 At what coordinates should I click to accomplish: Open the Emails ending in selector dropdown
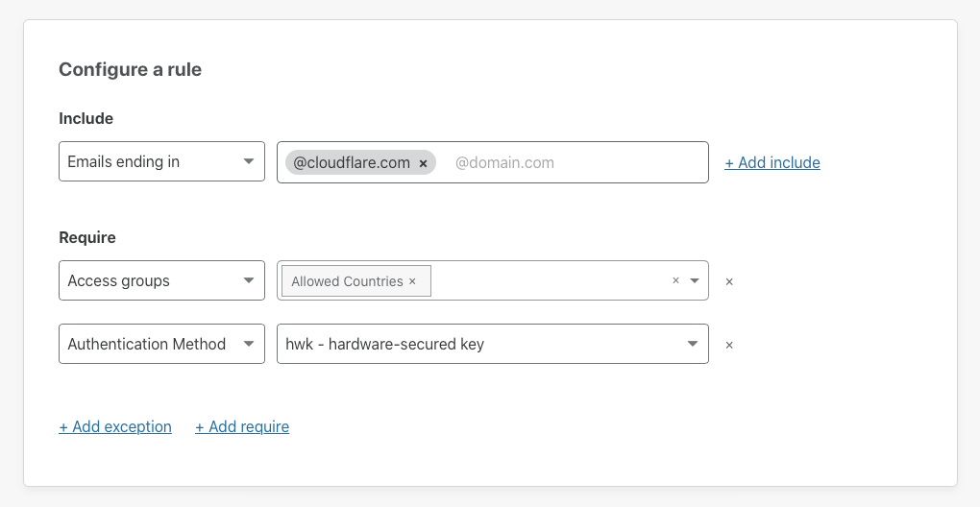pyautogui.click(x=161, y=161)
